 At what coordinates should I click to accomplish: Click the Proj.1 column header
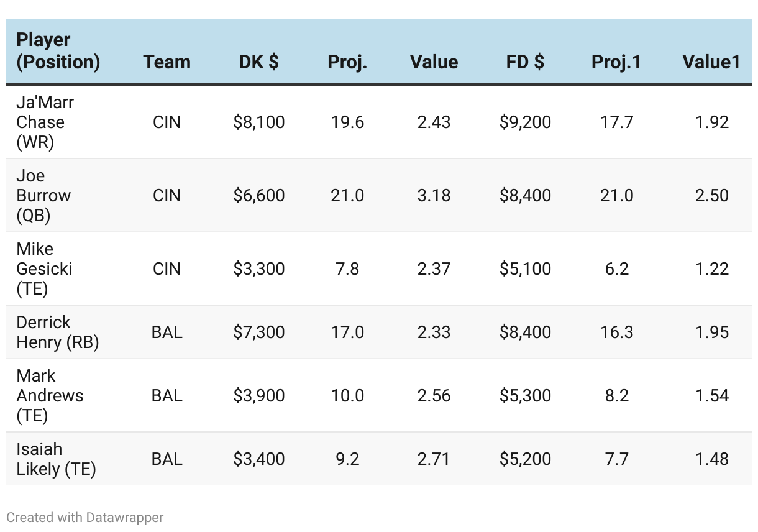(x=616, y=62)
